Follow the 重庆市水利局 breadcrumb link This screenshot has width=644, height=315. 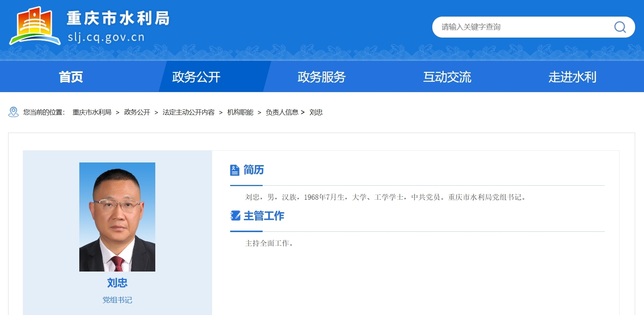pyautogui.click(x=92, y=112)
